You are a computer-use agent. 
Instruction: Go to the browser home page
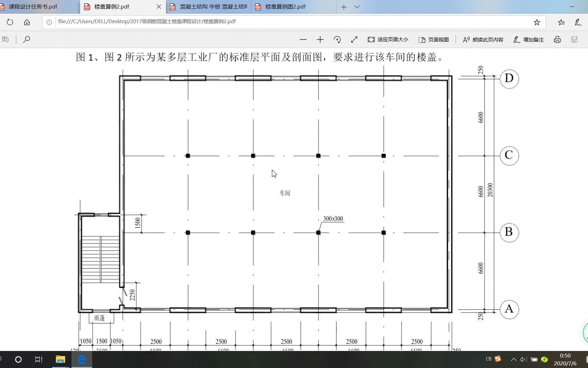point(27,22)
